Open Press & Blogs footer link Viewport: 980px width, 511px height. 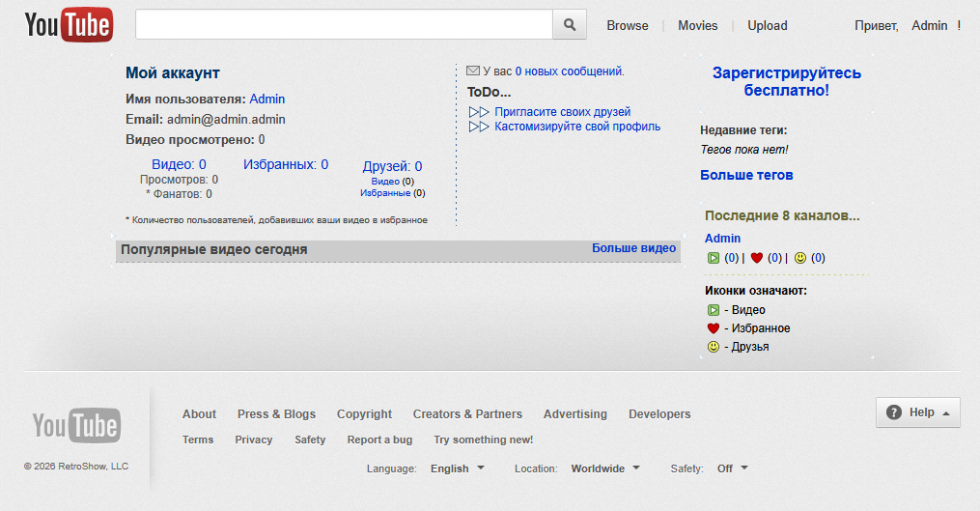click(276, 414)
